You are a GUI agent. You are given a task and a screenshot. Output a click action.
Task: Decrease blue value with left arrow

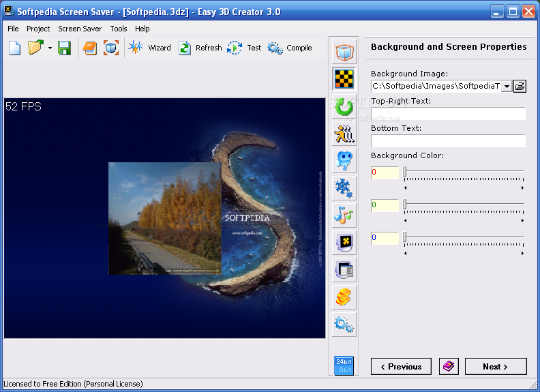pyautogui.click(x=406, y=253)
